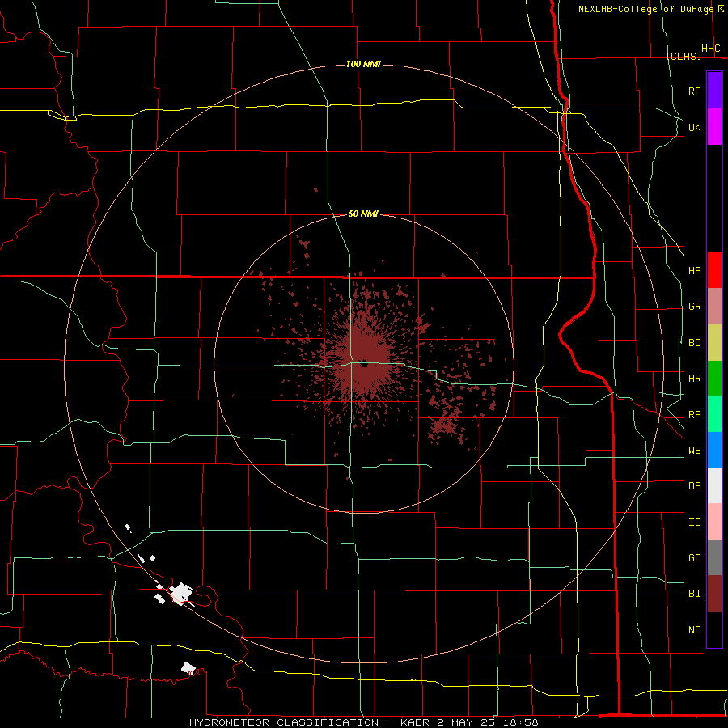Click the 18:58 timestamp

tap(520, 722)
